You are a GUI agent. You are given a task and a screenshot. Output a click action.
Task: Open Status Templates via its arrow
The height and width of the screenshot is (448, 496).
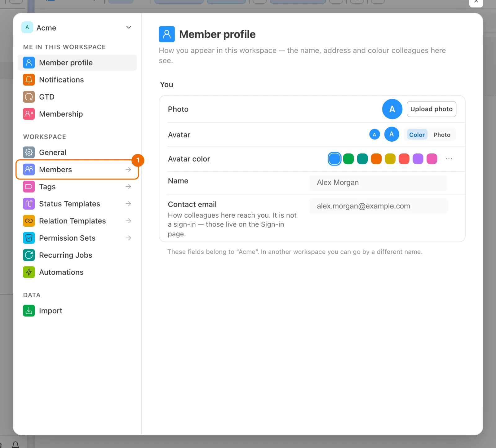[x=128, y=204]
